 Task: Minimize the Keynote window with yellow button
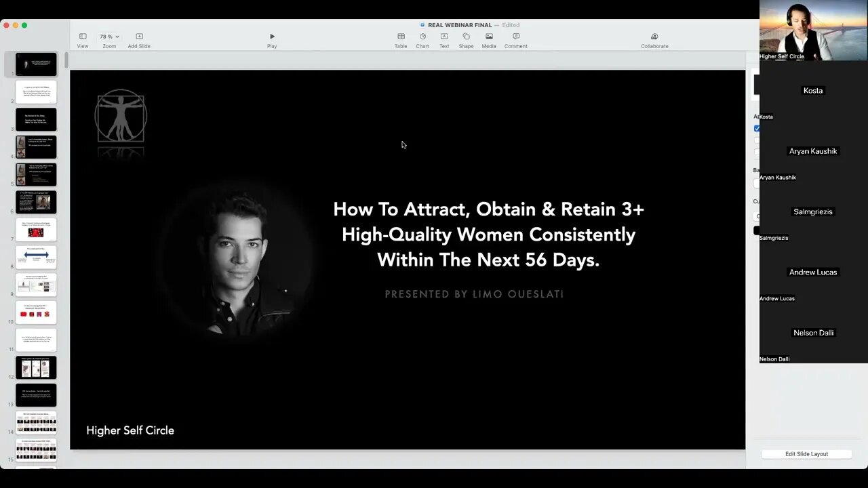point(15,25)
